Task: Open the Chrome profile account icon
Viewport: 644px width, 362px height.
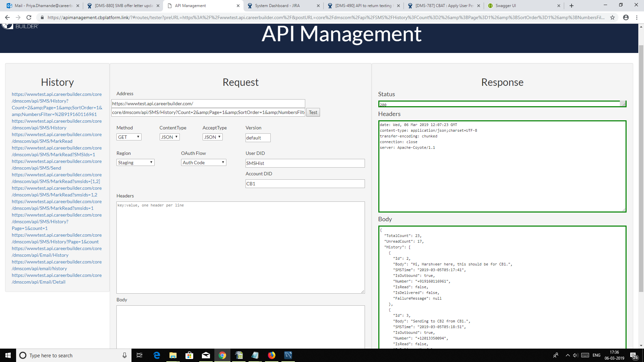Action: (x=626, y=17)
